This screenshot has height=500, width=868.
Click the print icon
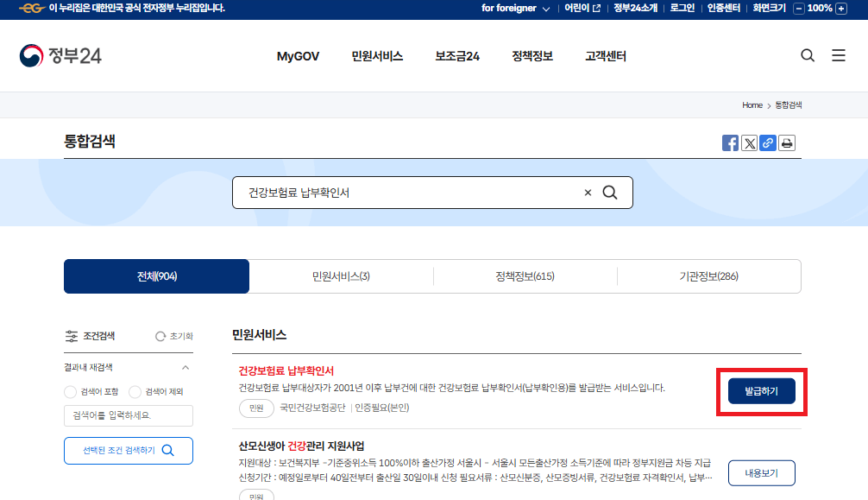point(786,142)
